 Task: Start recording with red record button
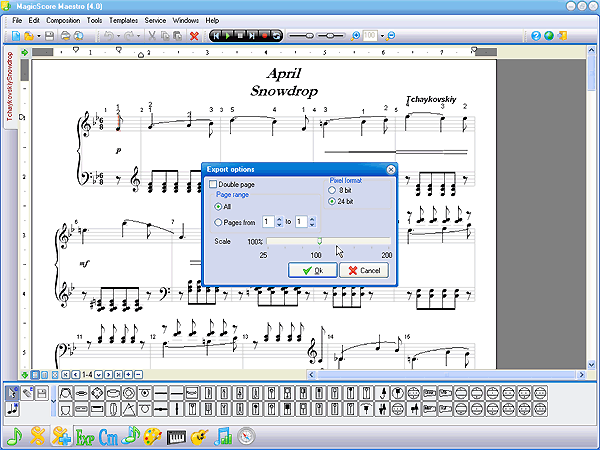264,36
